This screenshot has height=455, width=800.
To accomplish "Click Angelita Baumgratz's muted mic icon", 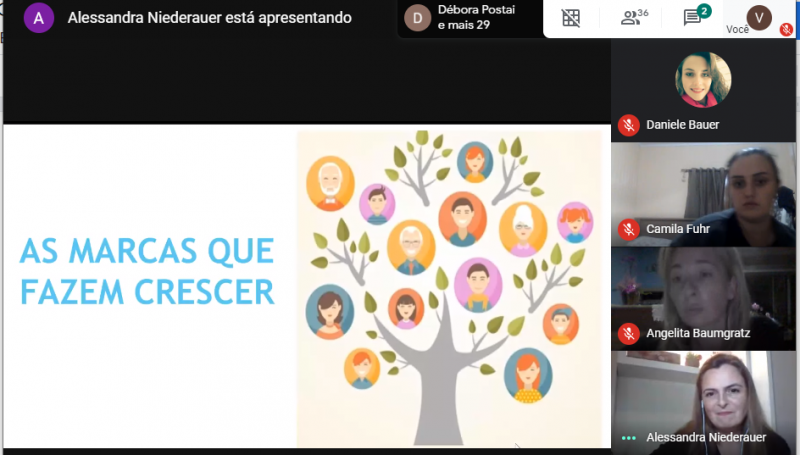I will (629, 334).
